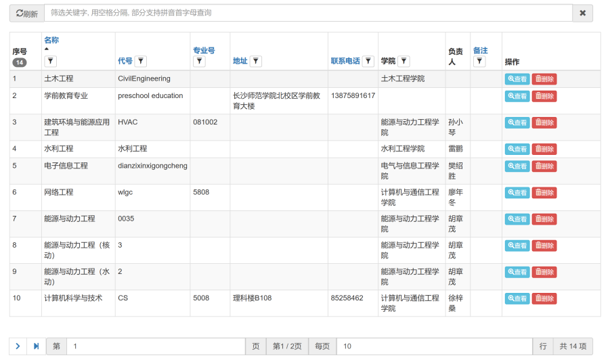The width and height of the screenshot is (610, 364).
Task: Click the filter icon under 专业号
Action: pos(199,62)
